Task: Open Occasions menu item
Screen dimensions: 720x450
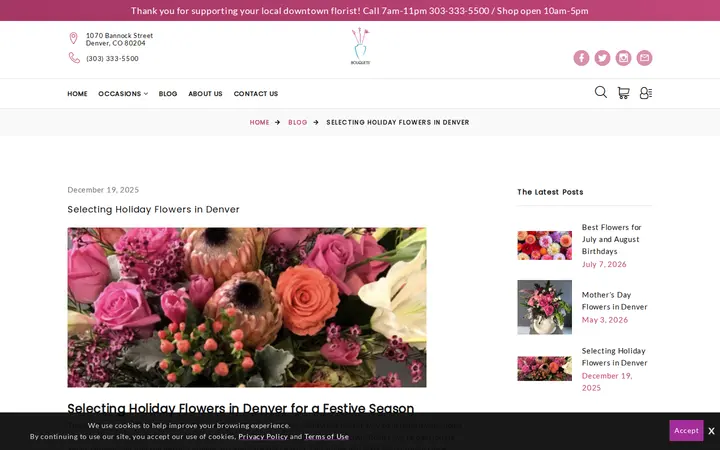Action: (x=119, y=94)
